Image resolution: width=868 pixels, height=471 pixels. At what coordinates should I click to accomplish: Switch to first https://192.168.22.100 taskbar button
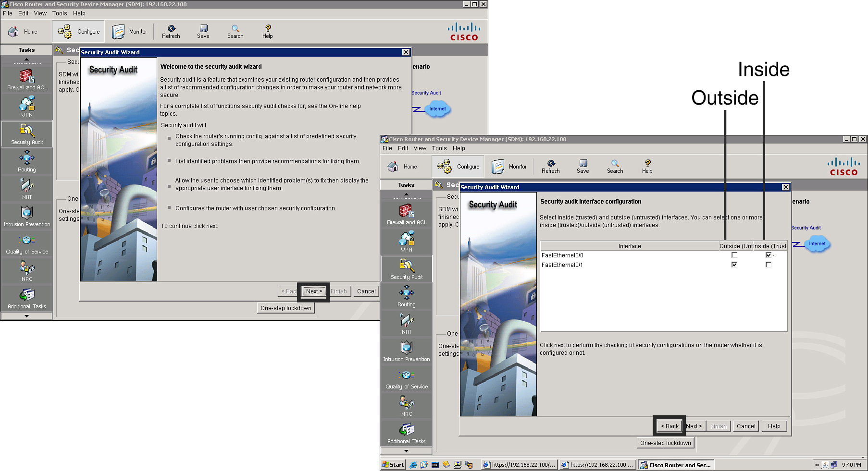tap(520, 465)
